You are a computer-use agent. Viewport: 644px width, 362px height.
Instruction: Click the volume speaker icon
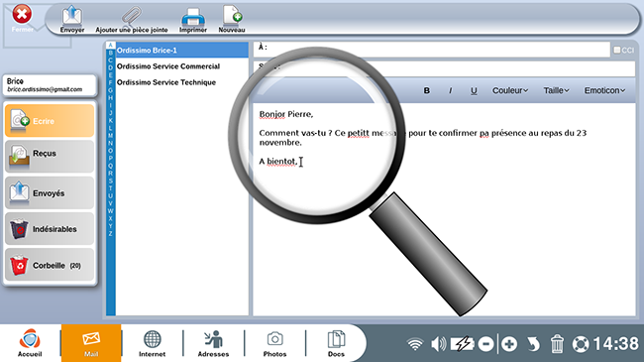click(438, 344)
